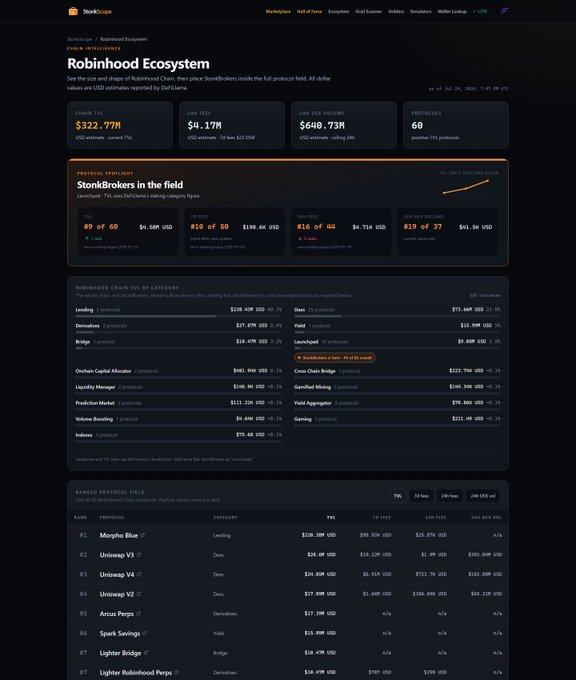This screenshot has width=576, height=680.
Task: Open the Morpho Blue protocol name
Action: (119, 535)
